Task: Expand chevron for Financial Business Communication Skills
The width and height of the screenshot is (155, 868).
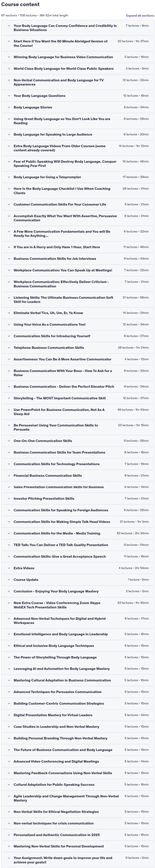Action: tap(9, 476)
